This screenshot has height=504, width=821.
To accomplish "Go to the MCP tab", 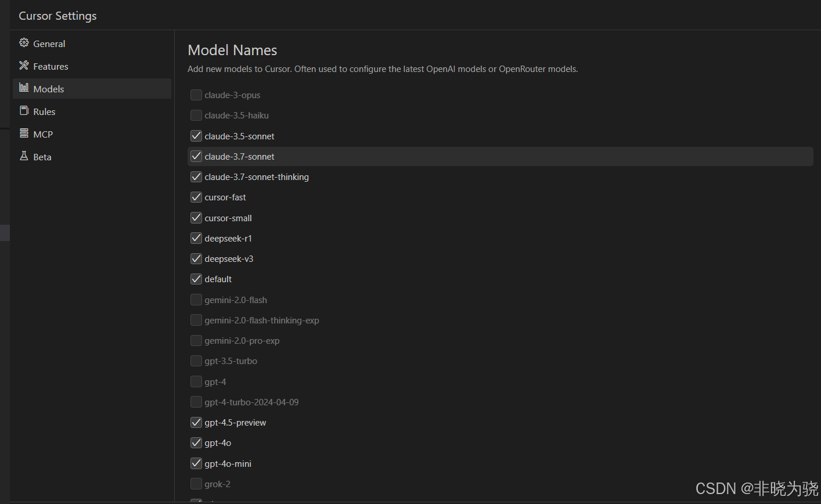I will [92, 134].
